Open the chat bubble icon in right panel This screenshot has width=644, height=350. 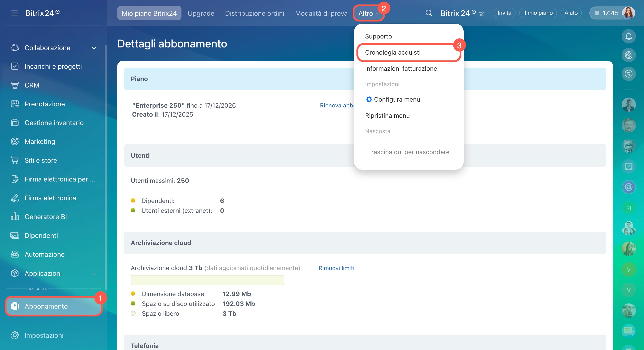click(x=629, y=331)
